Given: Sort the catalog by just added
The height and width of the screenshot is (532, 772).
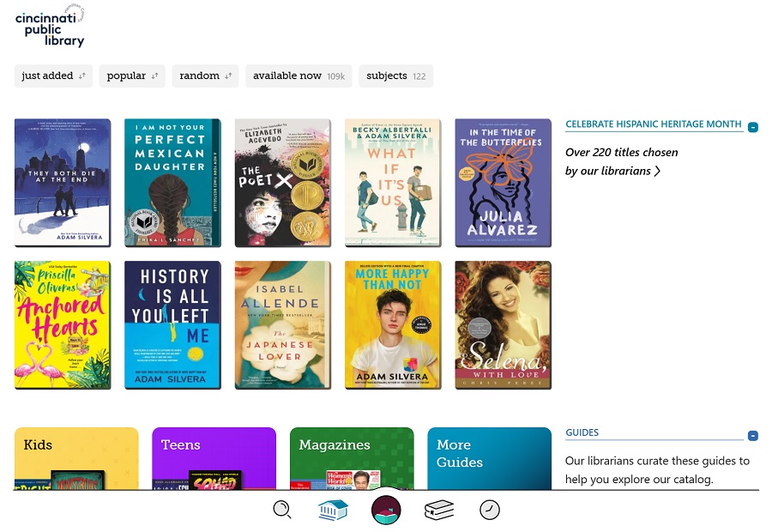Looking at the screenshot, I should (x=53, y=76).
